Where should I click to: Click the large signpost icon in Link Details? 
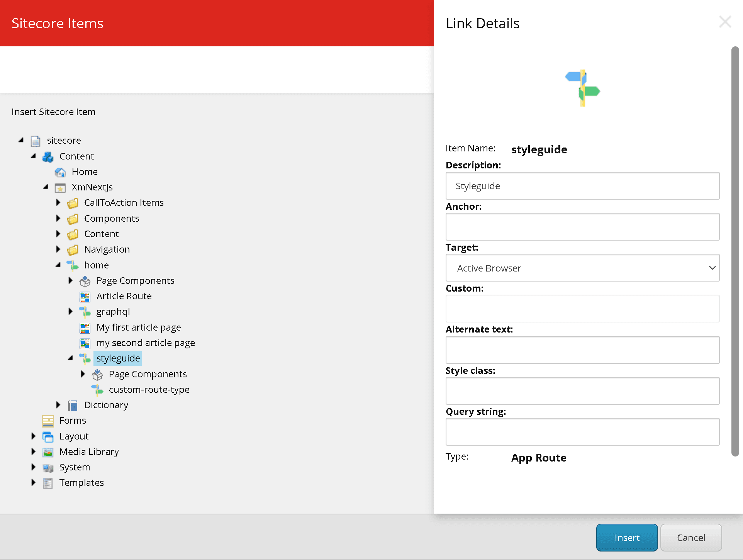(582, 88)
